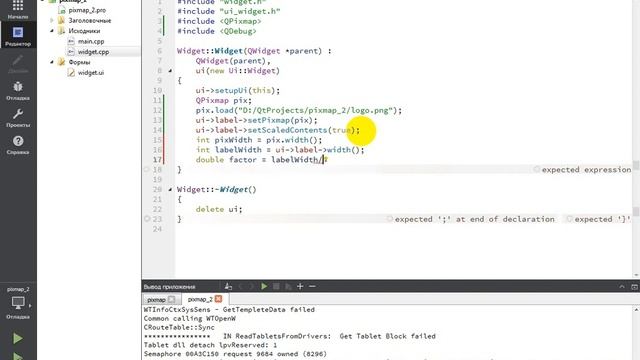Select the Формы folder row
The height and width of the screenshot is (360, 640).
click(79, 62)
